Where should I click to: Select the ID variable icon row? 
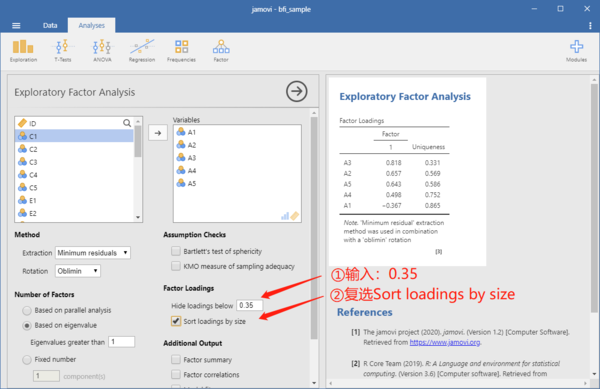coord(73,123)
